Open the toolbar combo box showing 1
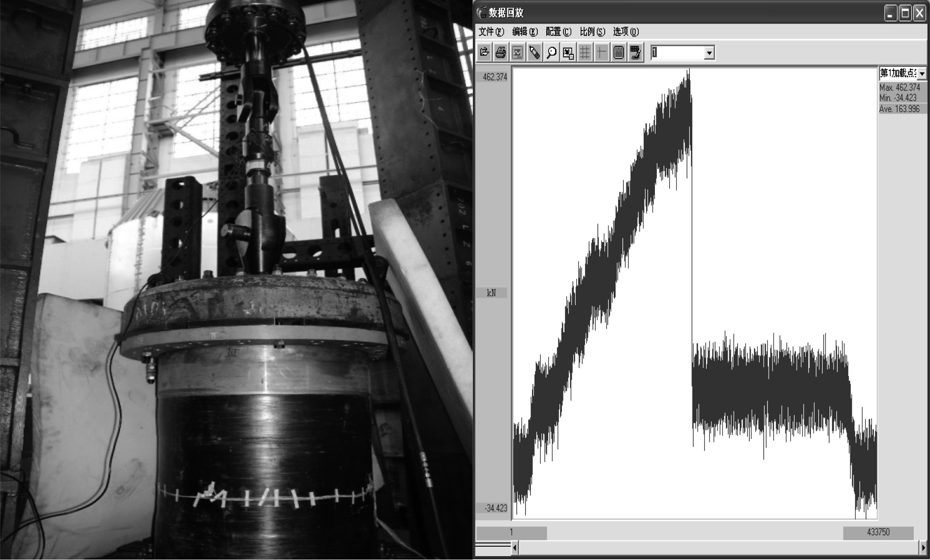The width and height of the screenshot is (930, 560). 709,53
